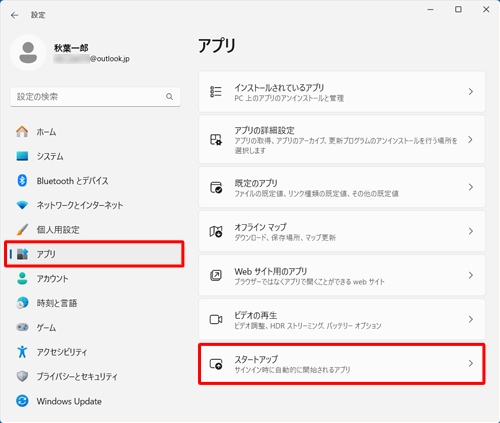
Task: Click the 既定のアプリ checkmark icon
Action: tap(216, 187)
